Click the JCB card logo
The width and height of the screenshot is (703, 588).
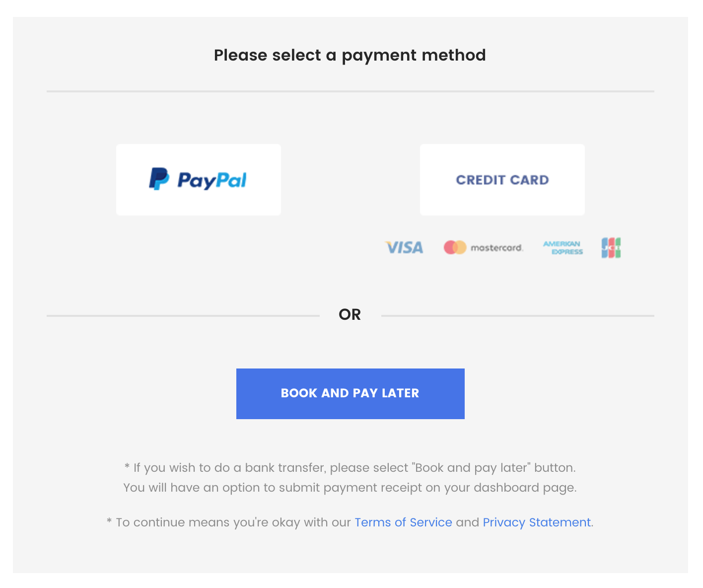(x=611, y=248)
